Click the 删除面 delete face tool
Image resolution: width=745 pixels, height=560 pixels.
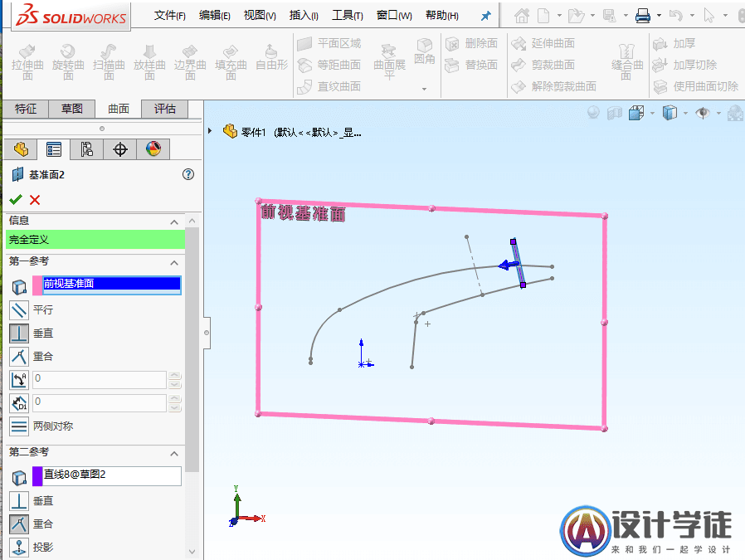click(x=471, y=44)
